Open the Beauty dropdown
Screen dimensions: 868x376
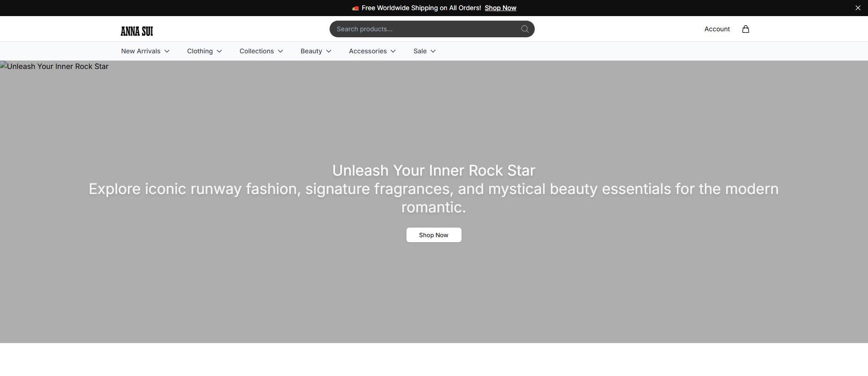point(316,51)
